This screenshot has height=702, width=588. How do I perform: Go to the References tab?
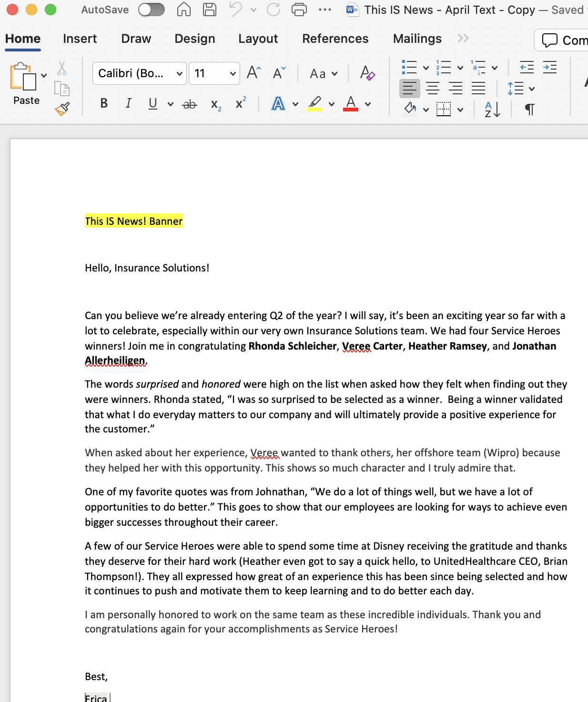(335, 39)
